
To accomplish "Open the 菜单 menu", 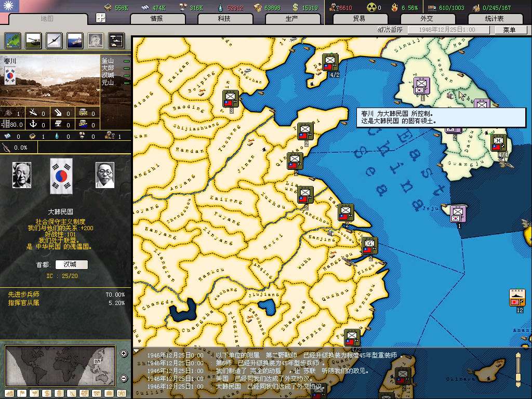I will pos(508,30).
